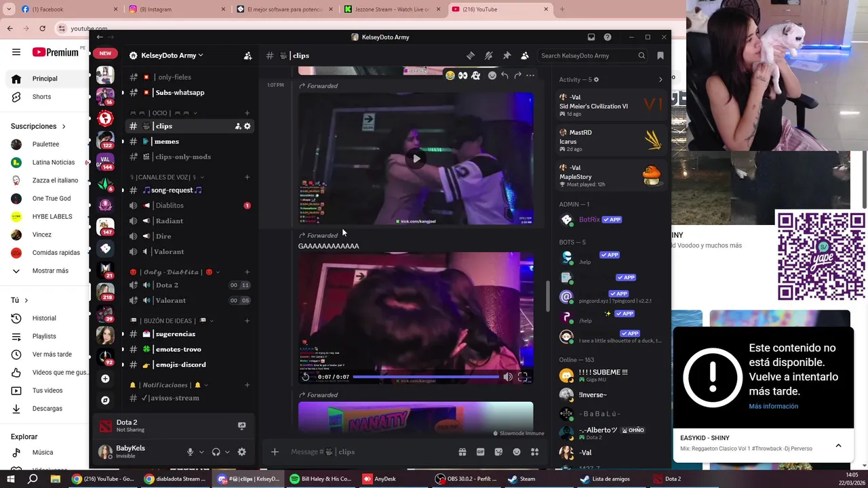Open sticker picker in message bar

pyautogui.click(x=498, y=452)
